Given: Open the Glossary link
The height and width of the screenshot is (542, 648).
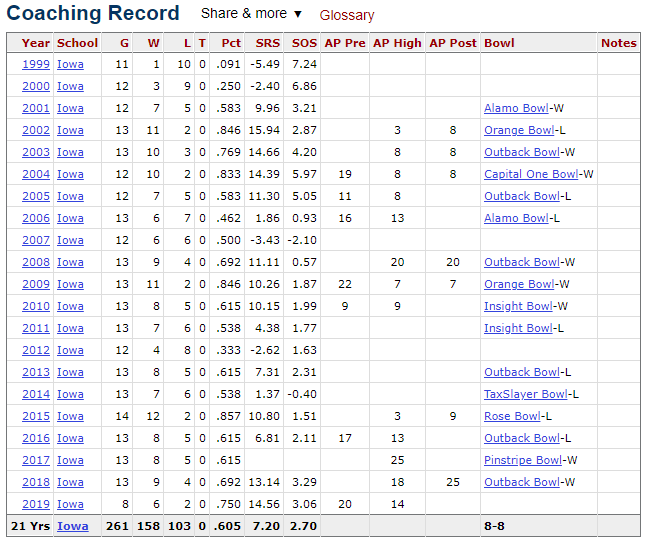Looking at the screenshot, I should click(x=347, y=15).
